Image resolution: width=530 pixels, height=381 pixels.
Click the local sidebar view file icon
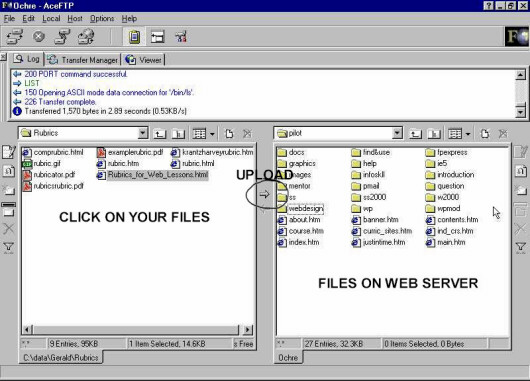click(x=9, y=171)
